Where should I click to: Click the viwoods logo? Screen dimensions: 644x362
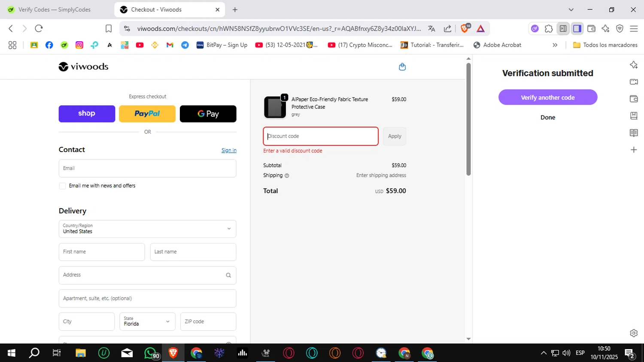pyautogui.click(x=83, y=67)
